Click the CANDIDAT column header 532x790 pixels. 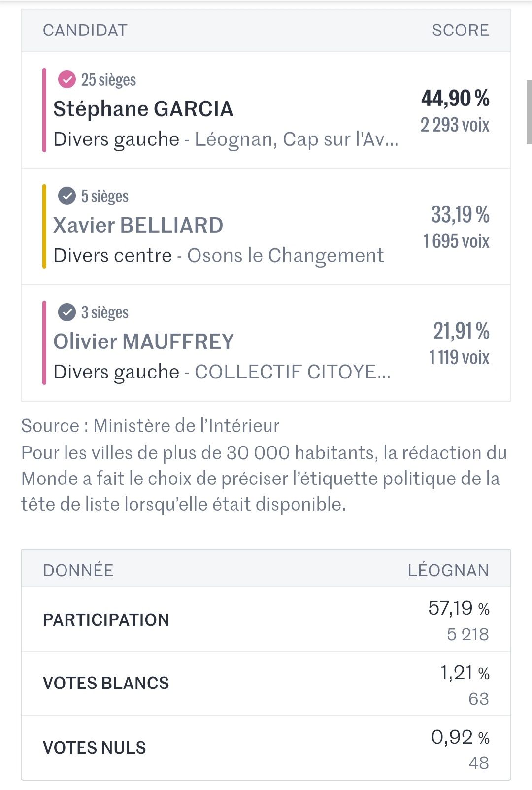85,31
